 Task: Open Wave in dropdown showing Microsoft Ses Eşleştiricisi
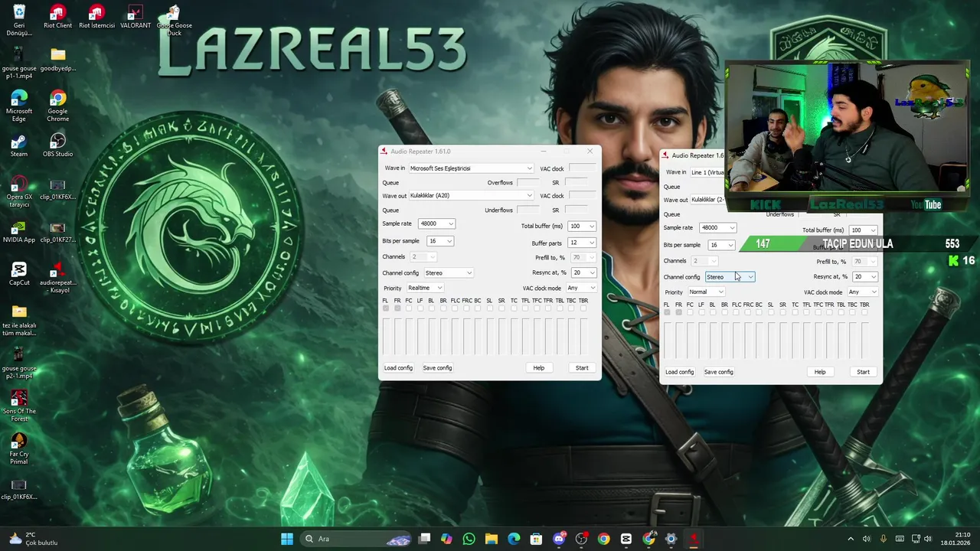coord(471,168)
